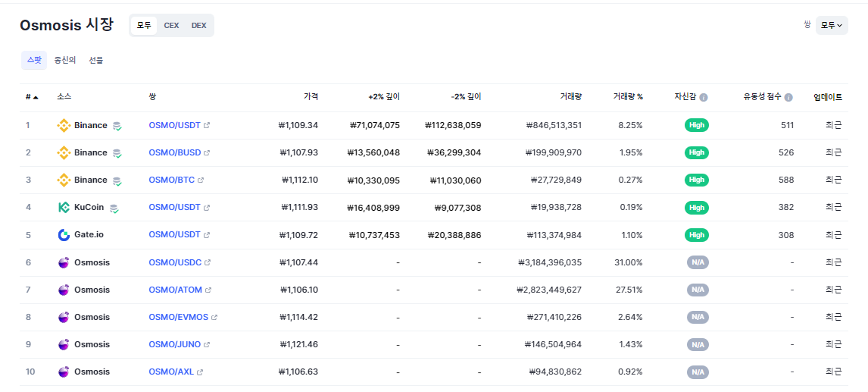
Task: Click the volume ₩3,184,396,035
Action: pos(550,262)
